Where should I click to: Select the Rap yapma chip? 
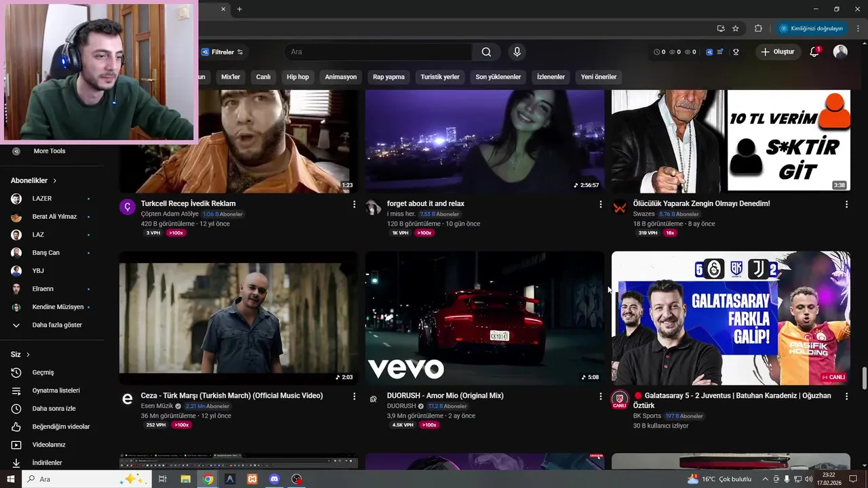pos(389,77)
